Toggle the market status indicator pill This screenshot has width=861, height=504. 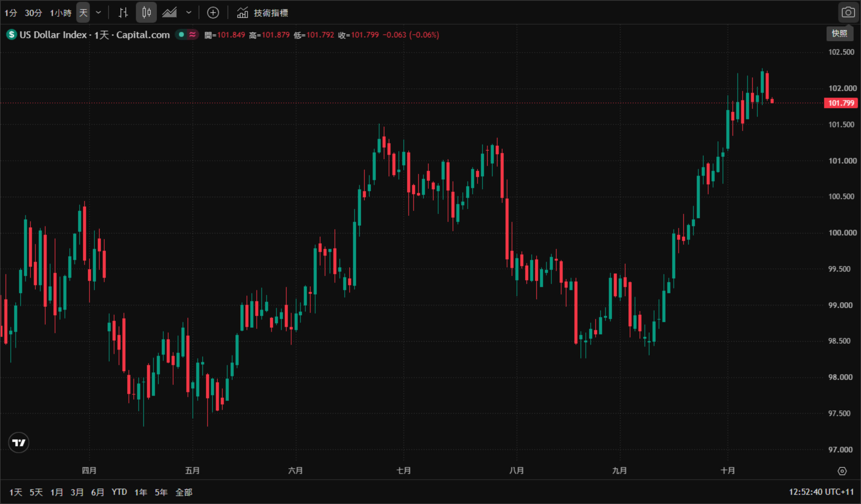click(x=187, y=34)
